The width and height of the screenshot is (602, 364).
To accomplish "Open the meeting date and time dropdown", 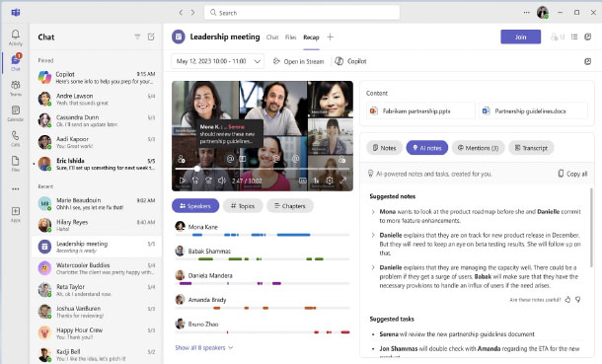I will pos(218,61).
